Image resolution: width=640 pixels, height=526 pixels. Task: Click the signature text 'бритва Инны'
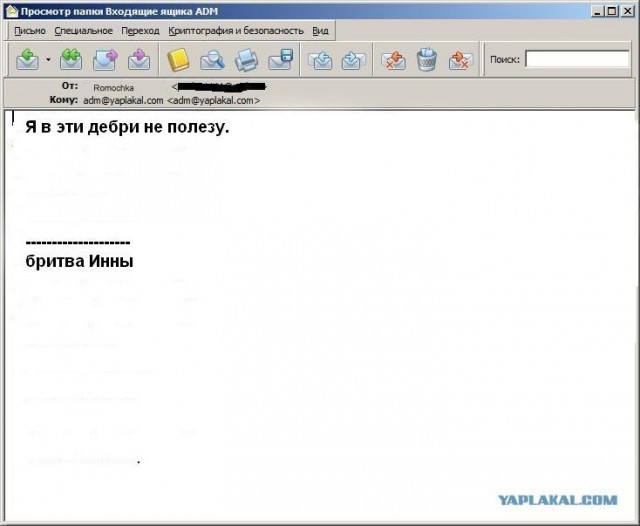[x=79, y=261]
